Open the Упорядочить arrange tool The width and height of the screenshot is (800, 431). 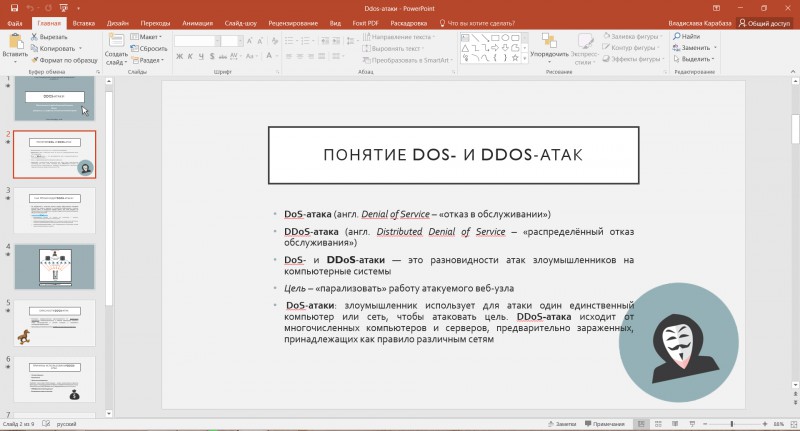[x=549, y=49]
